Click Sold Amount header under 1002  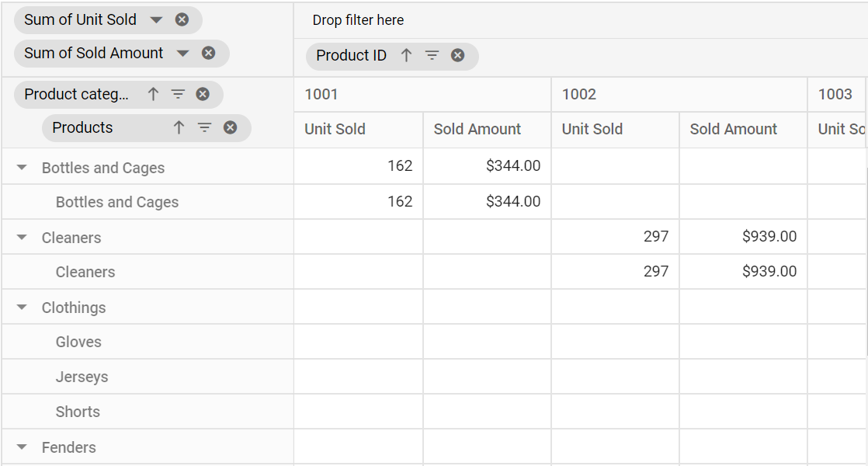pyautogui.click(x=744, y=130)
